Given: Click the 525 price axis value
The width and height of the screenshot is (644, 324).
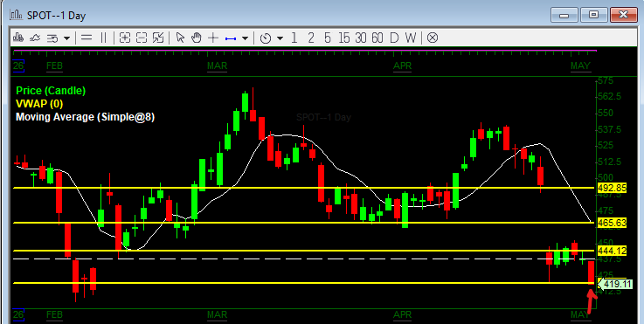Looking at the screenshot, I should 606,145.
